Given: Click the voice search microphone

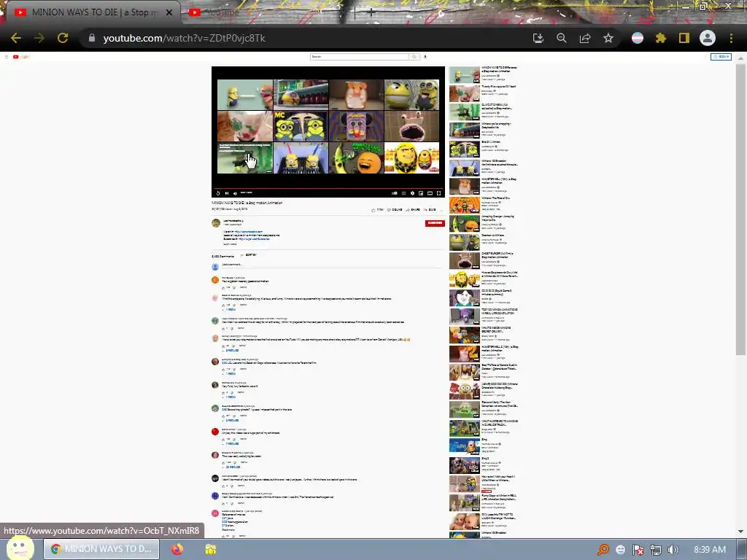Looking at the screenshot, I should [425, 57].
